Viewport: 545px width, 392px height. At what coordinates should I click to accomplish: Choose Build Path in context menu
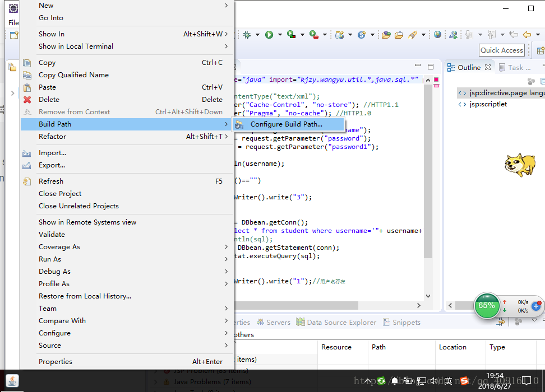coord(127,124)
